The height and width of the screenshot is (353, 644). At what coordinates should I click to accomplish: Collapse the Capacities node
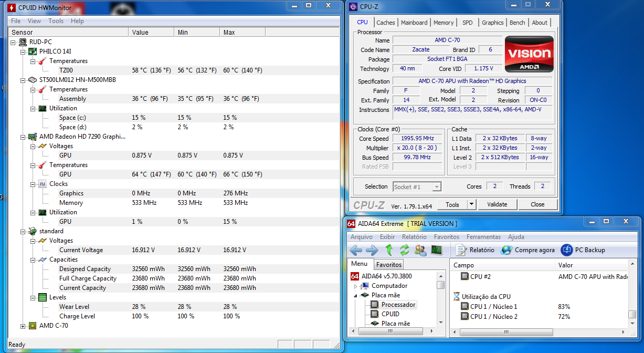(x=33, y=259)
